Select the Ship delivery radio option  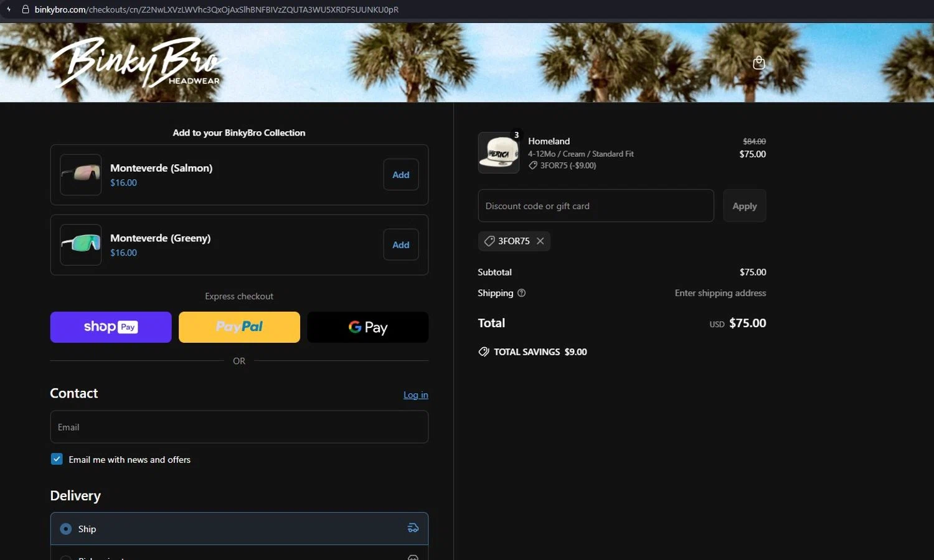coord(66,529)
